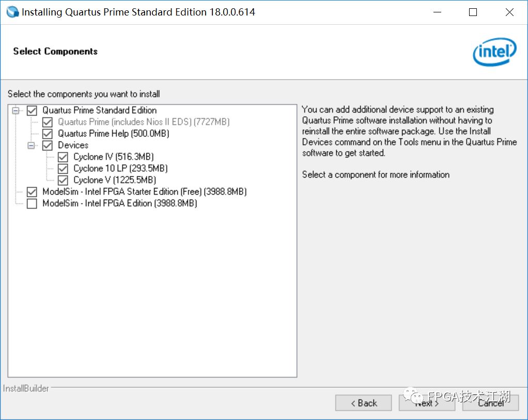Image resolution: width=528 pixels, height=420 pixels.
Task: Minimize the installer window
Action: [437, 12]
